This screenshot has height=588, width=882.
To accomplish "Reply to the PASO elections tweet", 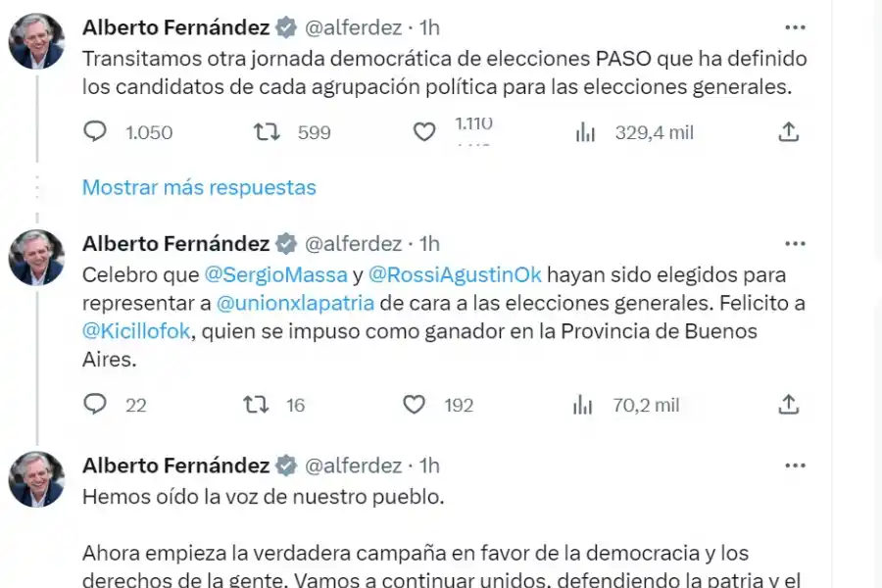I will (95, 132).
